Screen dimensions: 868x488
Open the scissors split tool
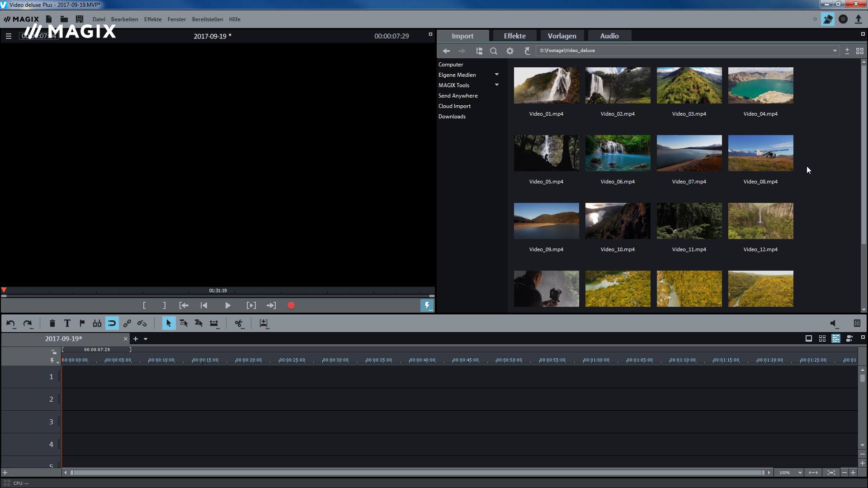239,324
